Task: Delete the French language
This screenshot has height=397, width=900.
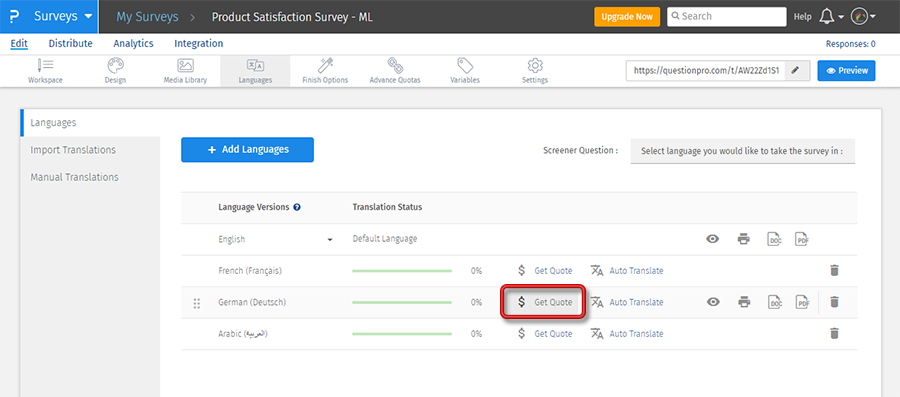Action: point(835,270)
